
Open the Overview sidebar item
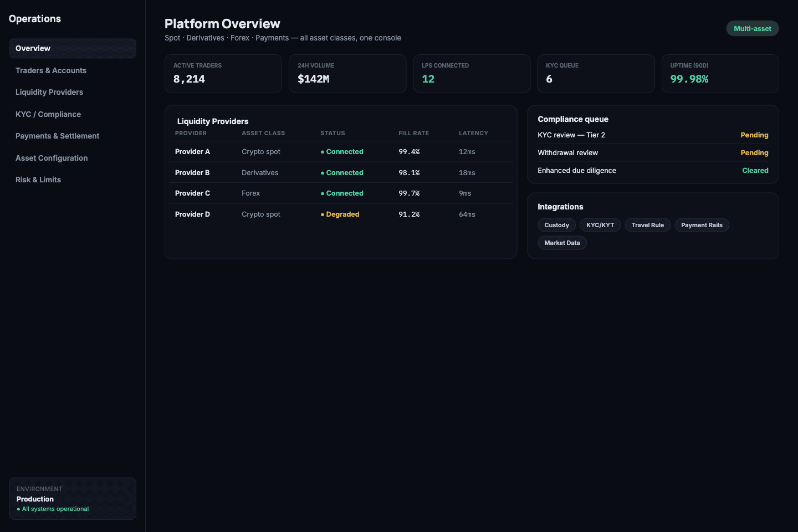point(73,48)
